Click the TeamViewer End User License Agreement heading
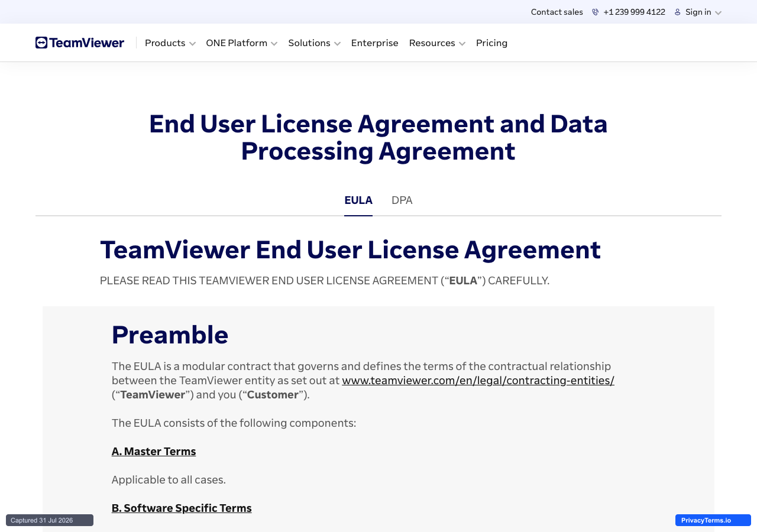Viewport: 757px width, 532px height. coord(350,249)
